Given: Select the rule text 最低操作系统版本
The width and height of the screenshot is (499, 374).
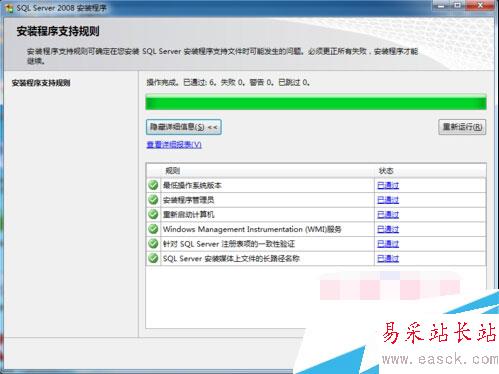Looking at the screenshot, I should click(x=192, y=185).
